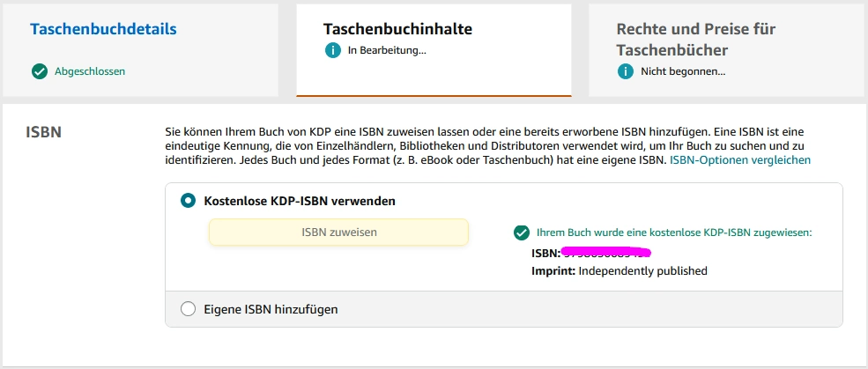
Task: Click the green checkmark beside the ISBN assigned message
Action: pos(522,232)
